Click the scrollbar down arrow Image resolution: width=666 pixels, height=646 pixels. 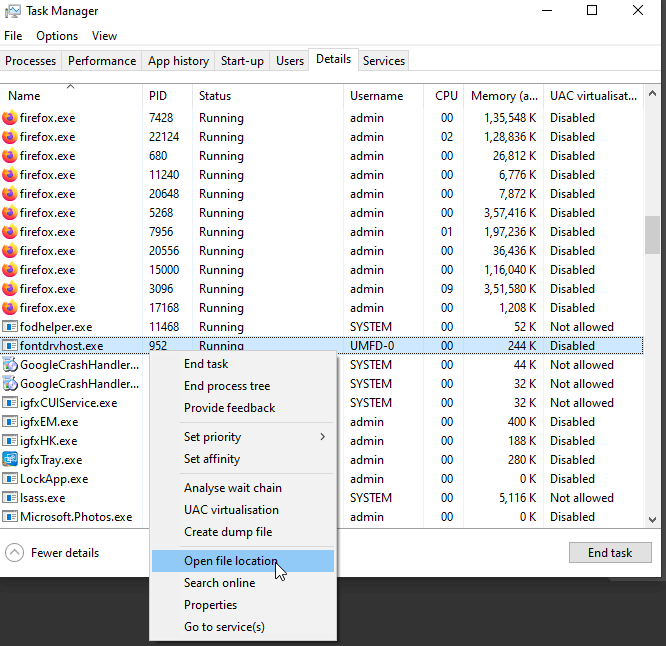(x=652, y=519)
